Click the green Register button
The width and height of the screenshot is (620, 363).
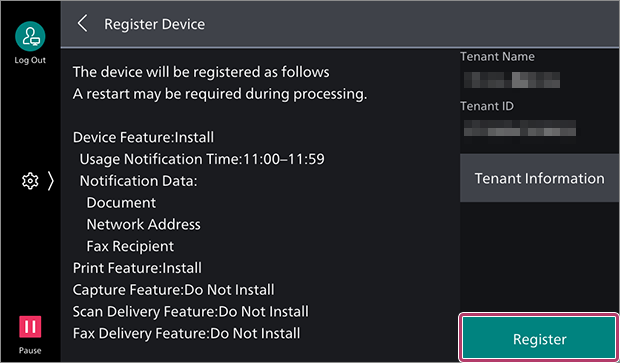(x=539, y=339)
